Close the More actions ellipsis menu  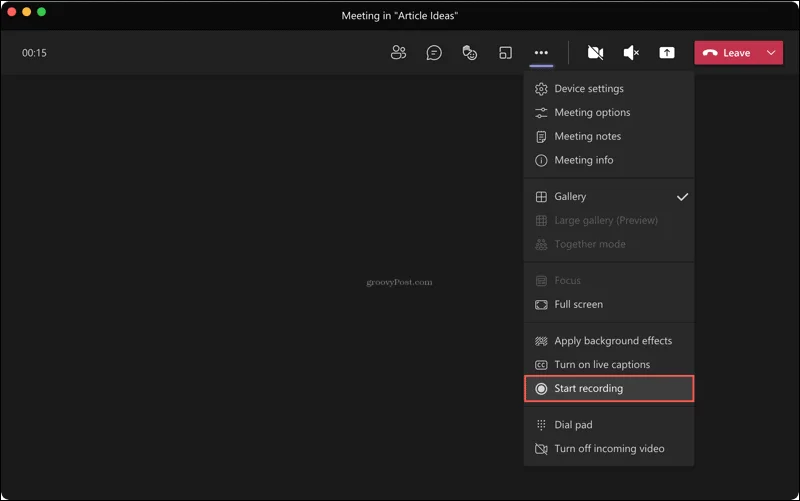click(541, 53)
